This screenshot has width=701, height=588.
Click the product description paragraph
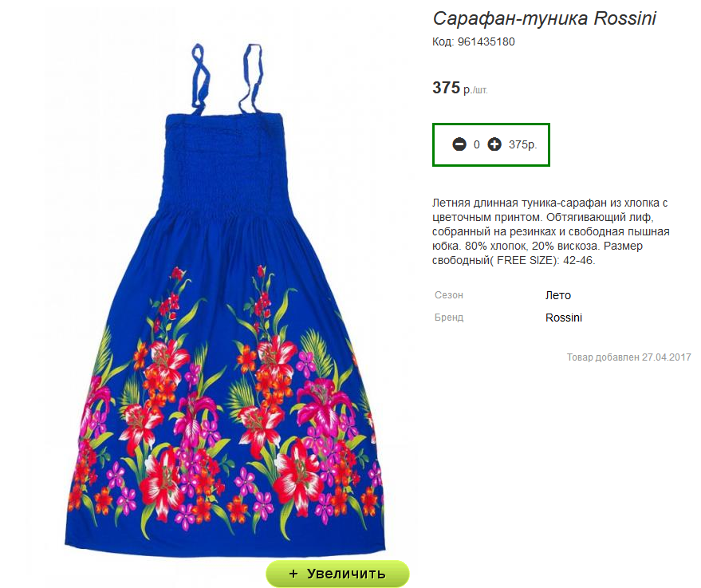(x=551, y=231)
